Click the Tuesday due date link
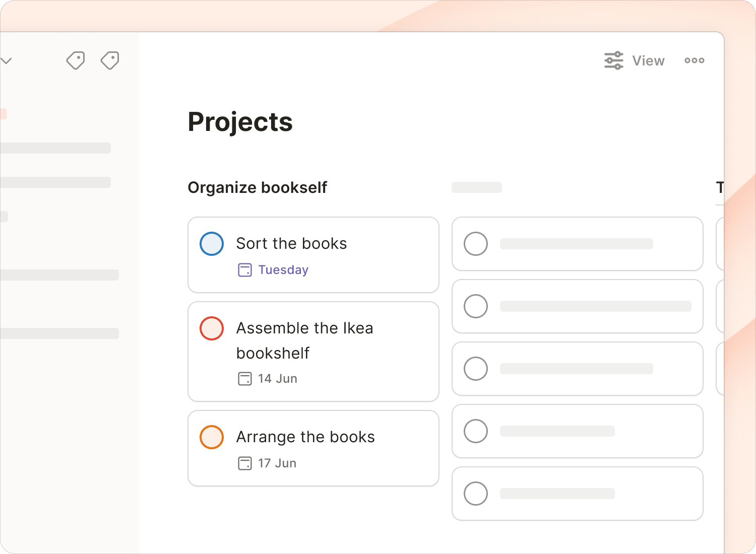 click(x=283, y=270)
